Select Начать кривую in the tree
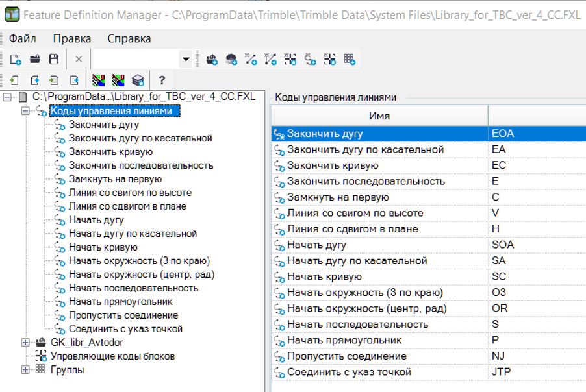Viewport: 586px width, 392px height. click(103, 247)
